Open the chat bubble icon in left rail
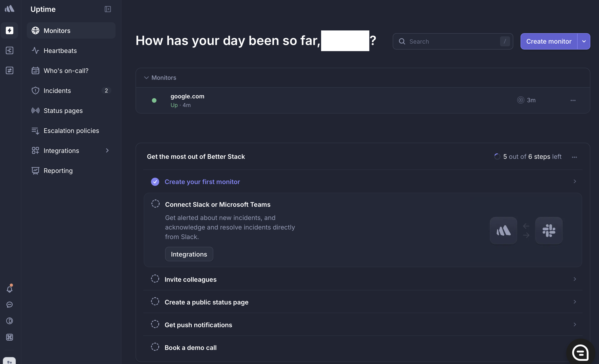 (10, 304)
